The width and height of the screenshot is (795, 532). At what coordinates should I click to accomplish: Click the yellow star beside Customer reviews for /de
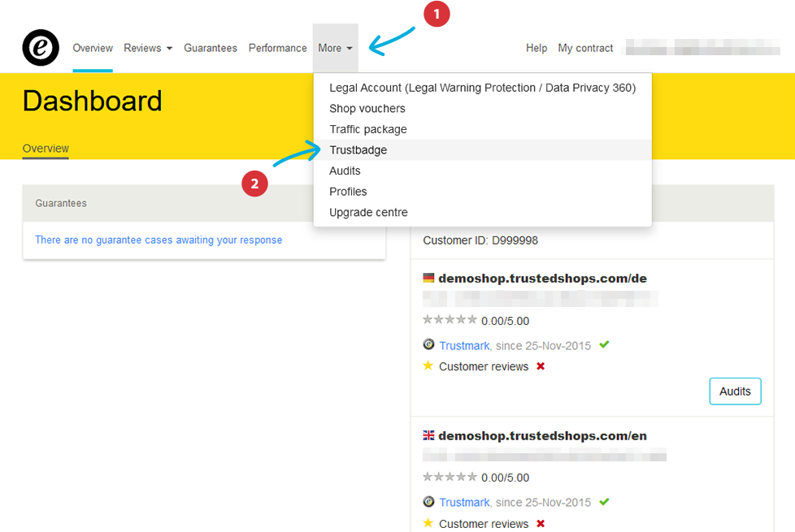click(x=428, y=365)
